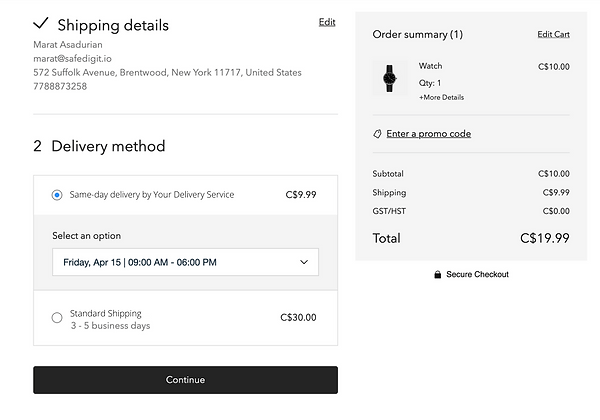Click the Same-day delivery C$9.99 price

tap(301, 195)
